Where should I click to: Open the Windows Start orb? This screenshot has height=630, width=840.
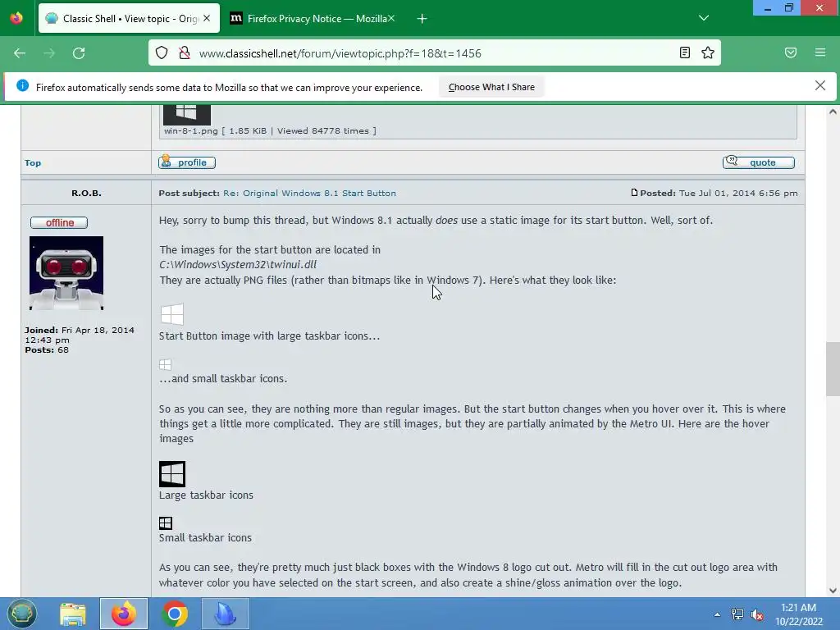[21, 614]
